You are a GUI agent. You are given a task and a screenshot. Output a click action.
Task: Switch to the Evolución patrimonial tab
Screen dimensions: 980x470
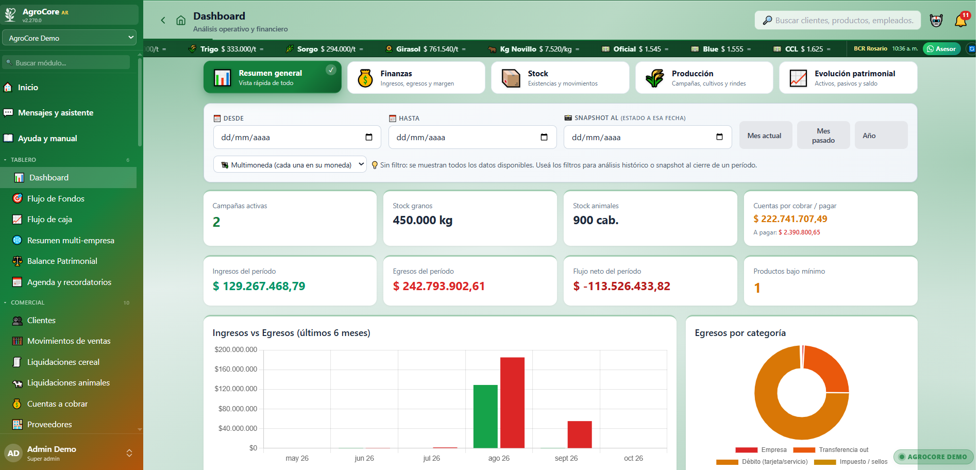click(x=848, y=78)
